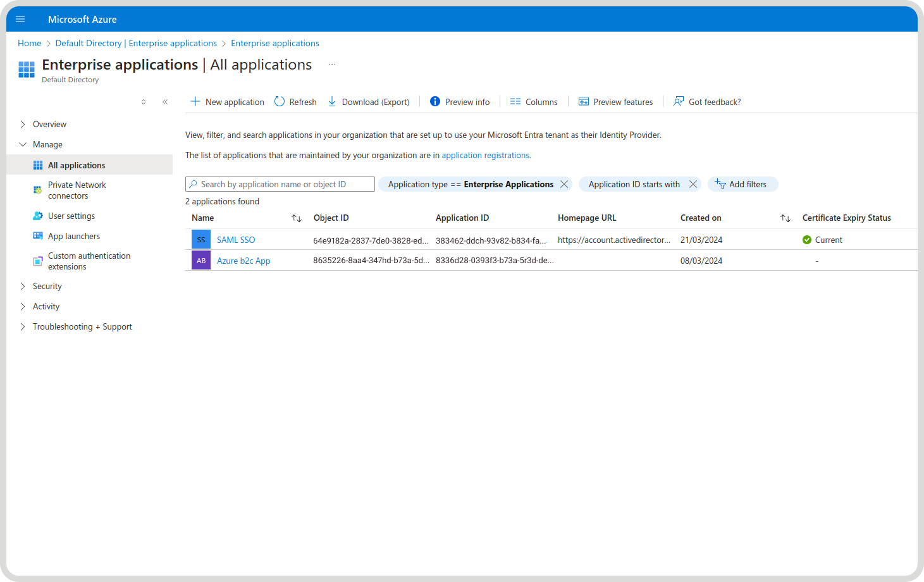Follow the application registrations link
This screenshot has width=924, height=582.
pos(485,155)
